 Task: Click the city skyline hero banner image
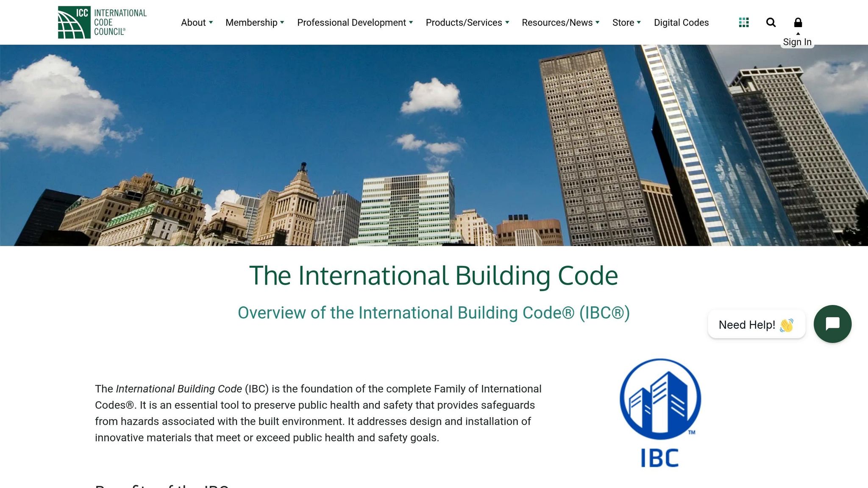coord(434,145)
